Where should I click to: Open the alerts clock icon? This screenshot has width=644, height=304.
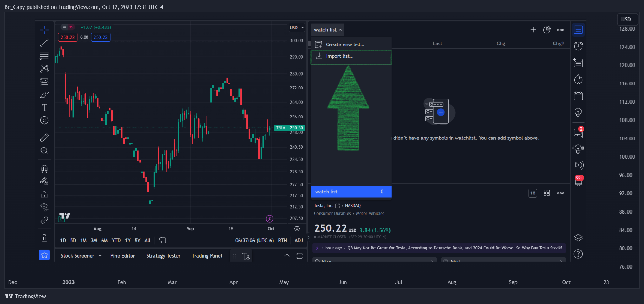(x=578, y=46)
